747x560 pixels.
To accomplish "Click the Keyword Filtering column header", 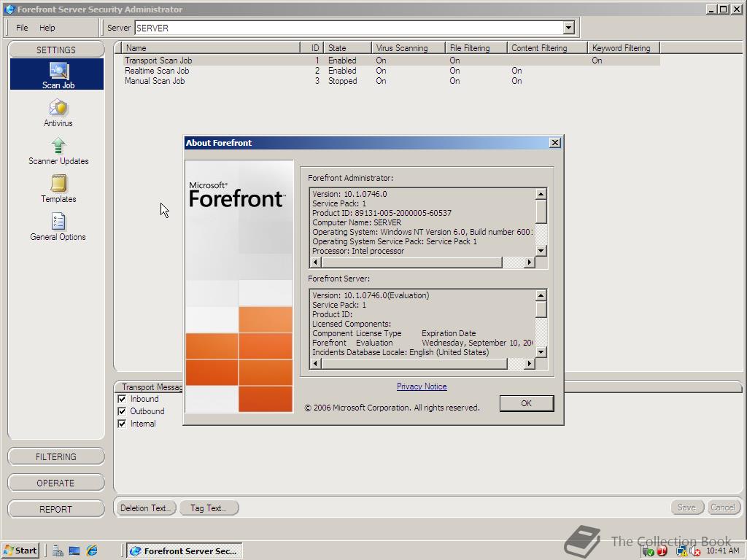I will click(624, 47).
